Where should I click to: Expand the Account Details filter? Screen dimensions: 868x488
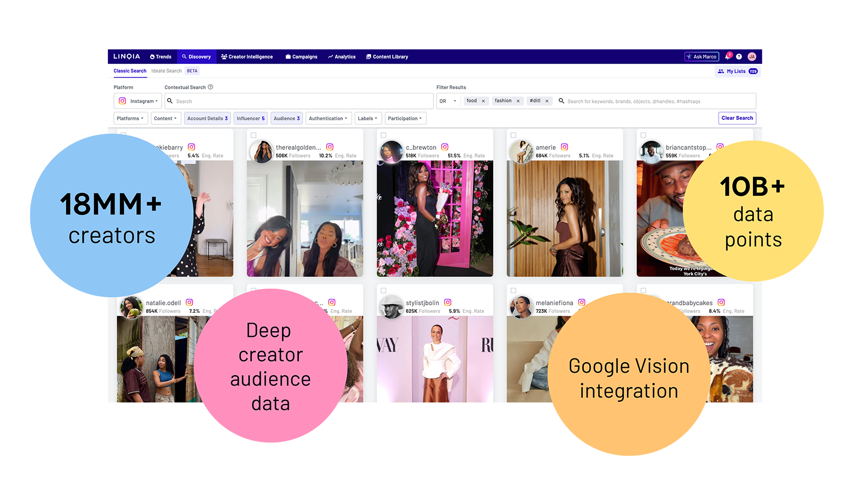click(208, 118)
